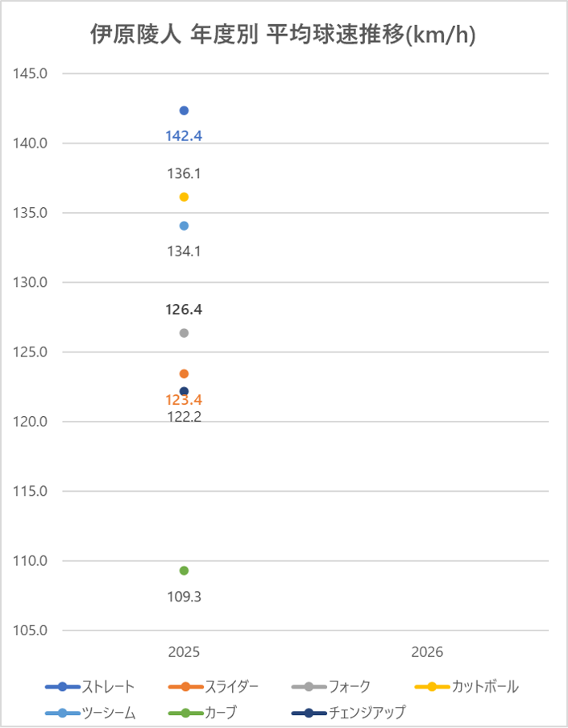Click the 134.1 data label
This screenshot has width=568, height=728.
(x=184, y=251)
